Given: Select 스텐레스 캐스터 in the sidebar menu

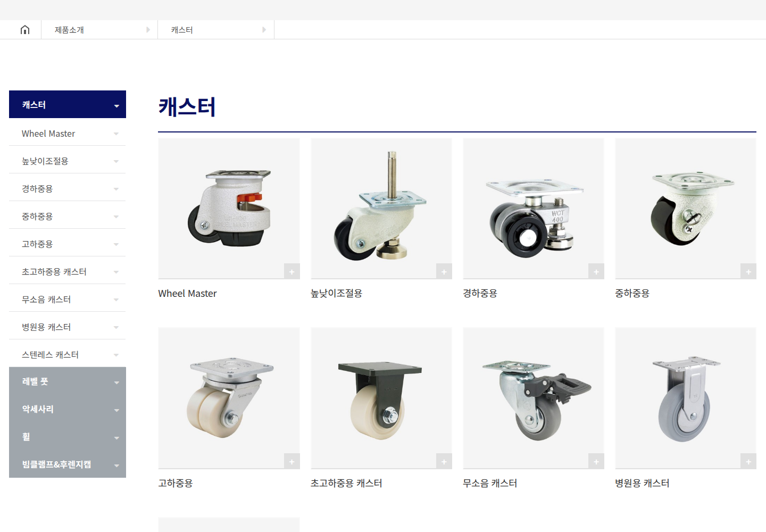Looking at the screenshot, I should [68, 354].
